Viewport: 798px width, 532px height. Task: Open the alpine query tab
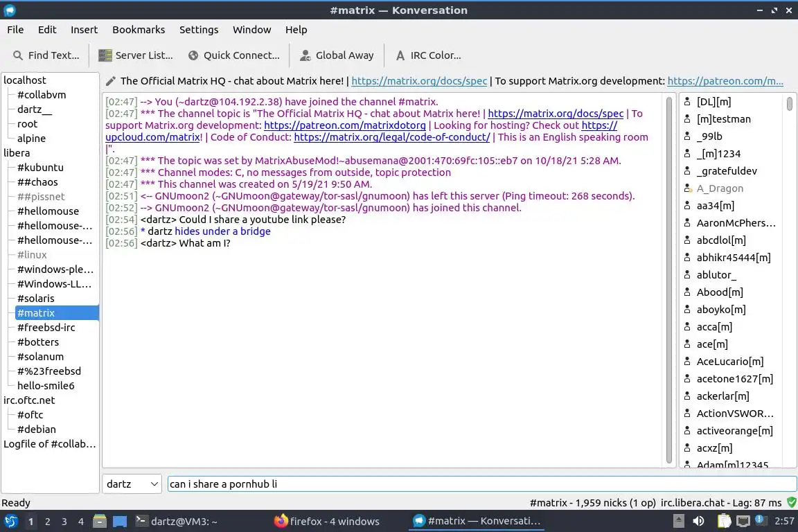tap(31, 139)
